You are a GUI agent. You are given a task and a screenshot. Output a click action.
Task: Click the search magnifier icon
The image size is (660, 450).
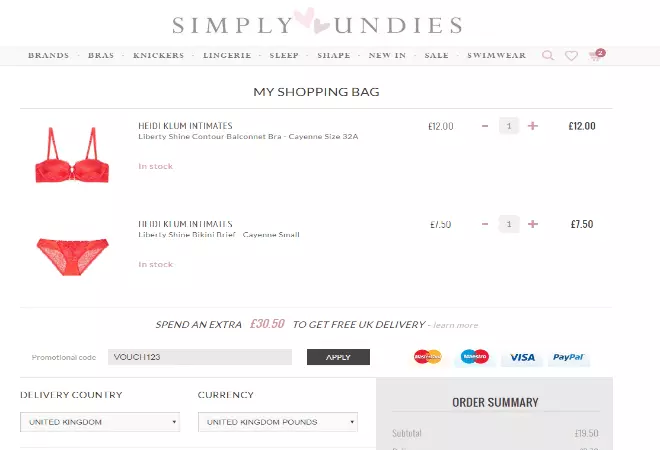pyautogui.click(x=548, y=56)
